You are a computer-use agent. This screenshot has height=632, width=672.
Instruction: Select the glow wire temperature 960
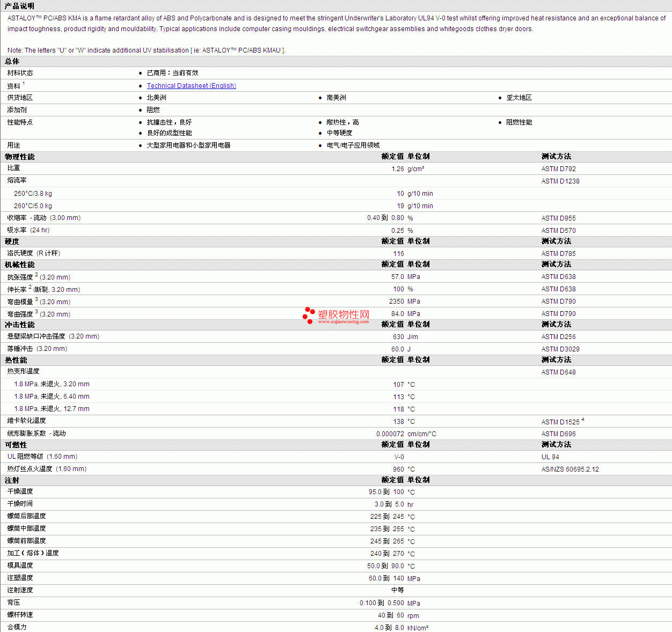[x=398, y=469]
